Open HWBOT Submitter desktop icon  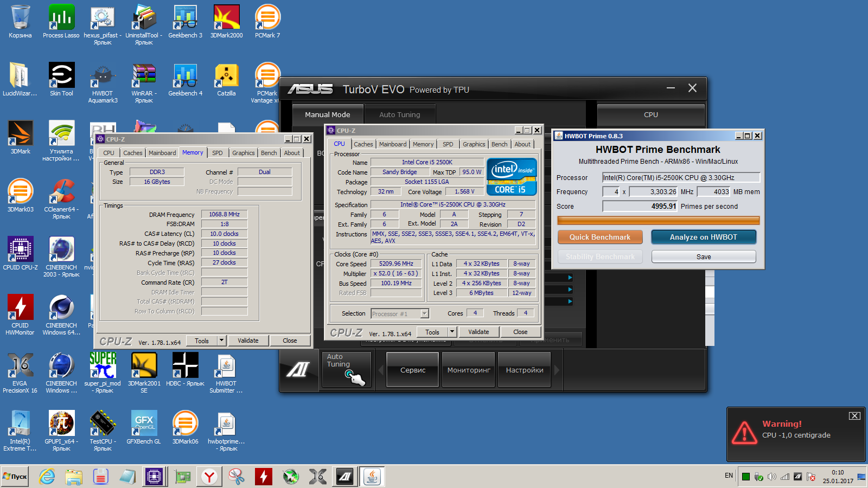point(226,373)
